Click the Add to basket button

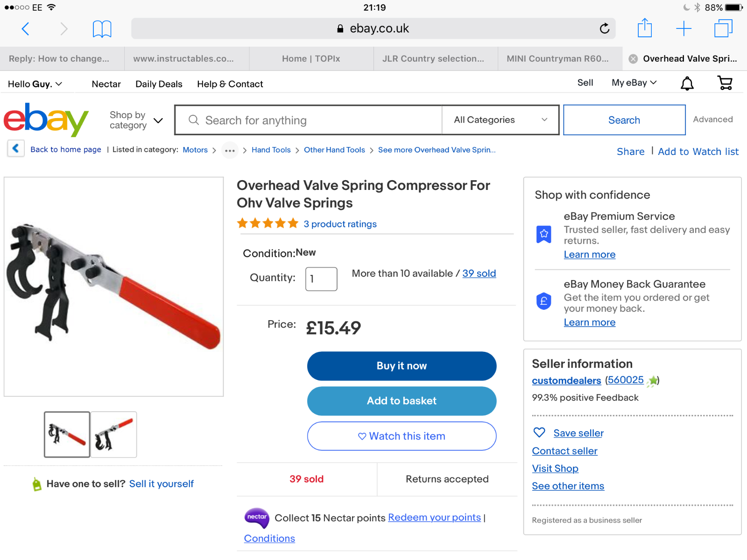pos(402,401)
